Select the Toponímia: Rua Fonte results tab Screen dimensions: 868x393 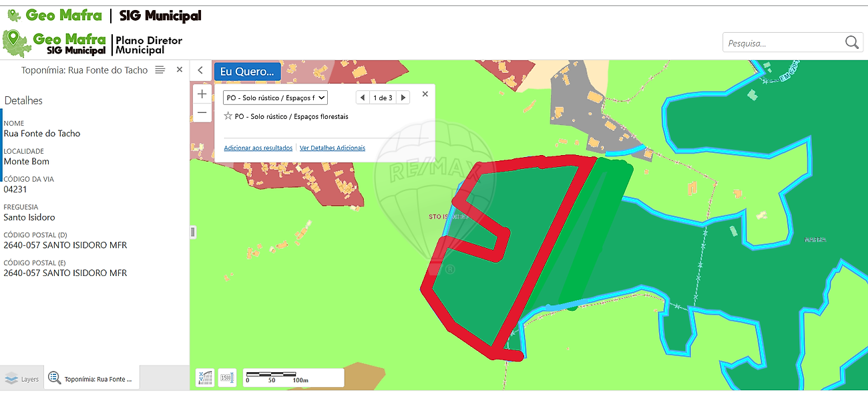click(x=91, y=379)
